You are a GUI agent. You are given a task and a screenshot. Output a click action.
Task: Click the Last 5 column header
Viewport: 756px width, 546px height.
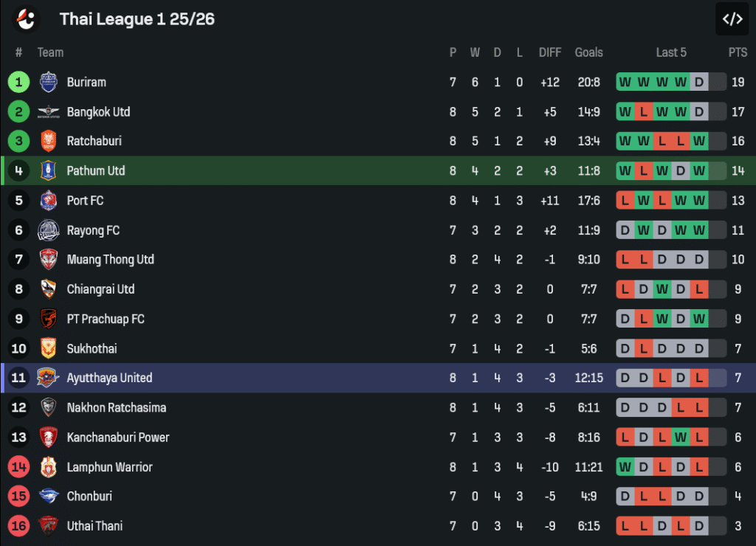click(x=671, y=52)
